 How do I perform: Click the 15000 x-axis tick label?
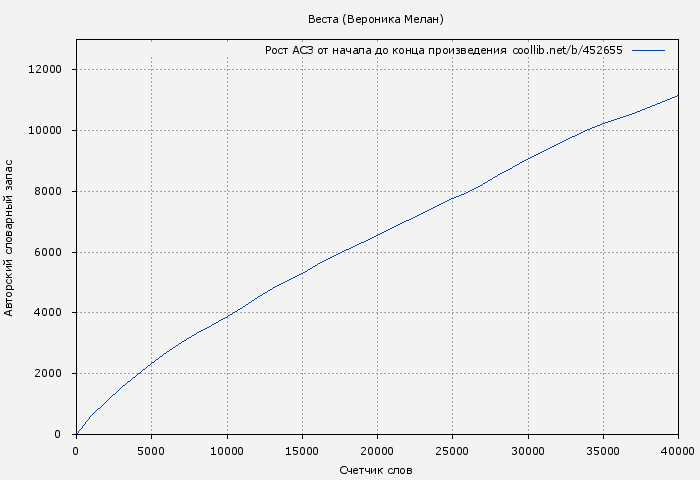[x=301, y=451]
